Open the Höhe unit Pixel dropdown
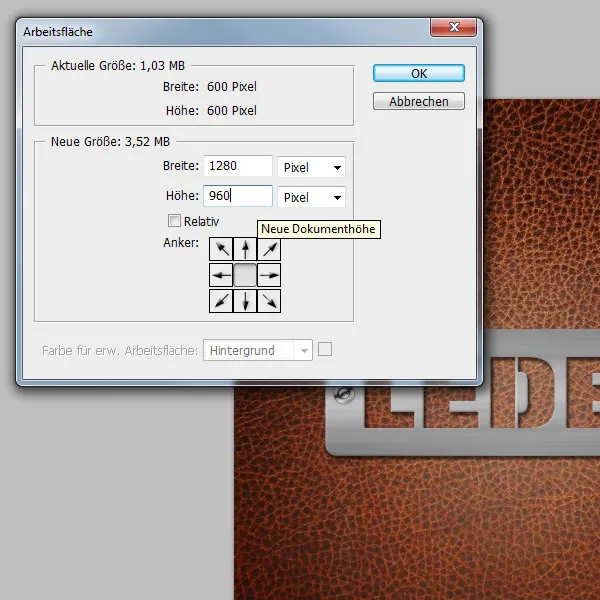Screen dimensions: 600x600 (x=311, y=197)
